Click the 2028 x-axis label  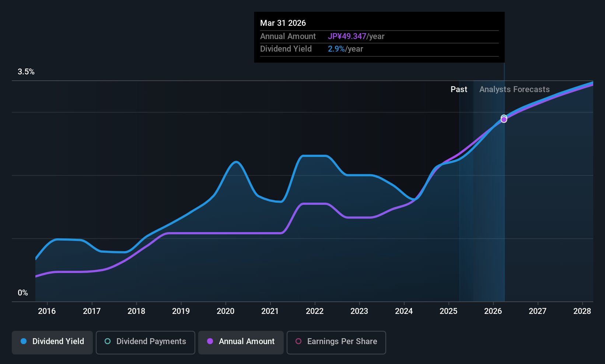[x=582, y=311]
